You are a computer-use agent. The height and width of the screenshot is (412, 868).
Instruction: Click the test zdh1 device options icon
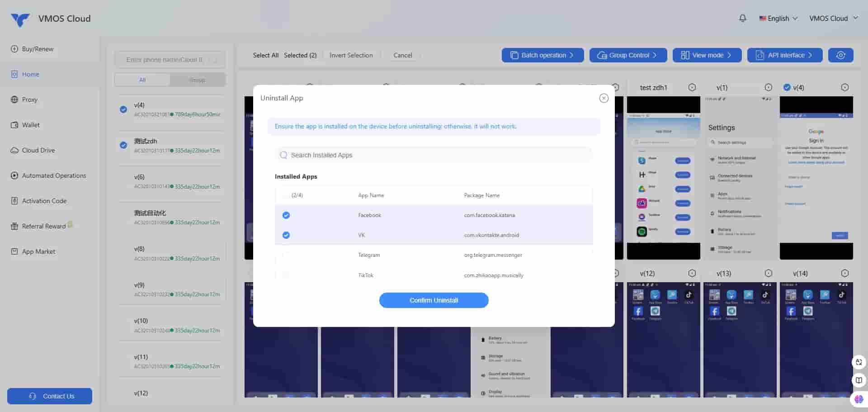pos(692,87)
